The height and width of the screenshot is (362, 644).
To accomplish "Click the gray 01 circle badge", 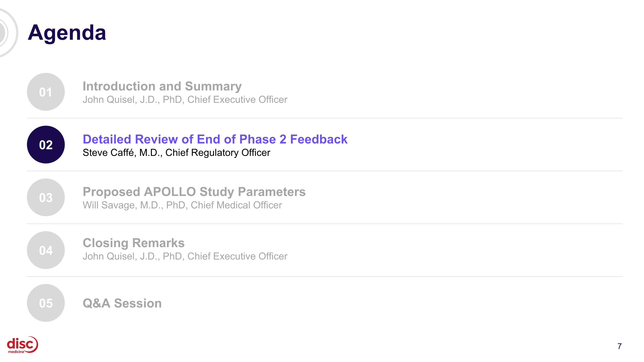I will pos(46,92).
